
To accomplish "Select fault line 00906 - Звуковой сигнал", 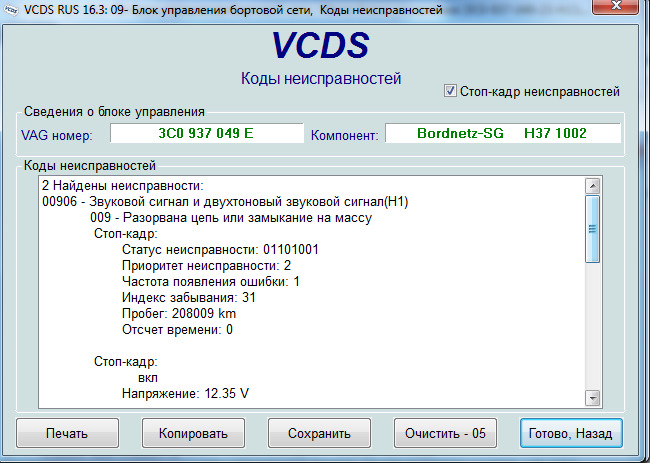I will [x=225, y=202].
